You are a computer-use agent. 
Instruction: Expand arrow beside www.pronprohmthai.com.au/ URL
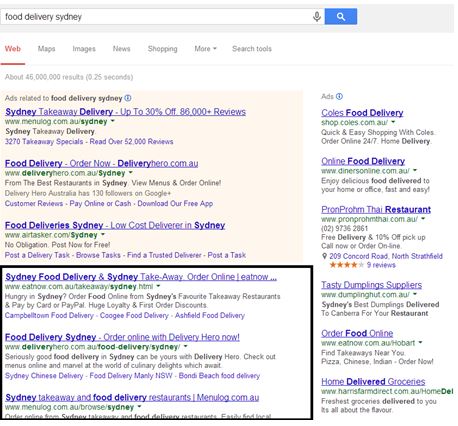[x=423, y=219]
